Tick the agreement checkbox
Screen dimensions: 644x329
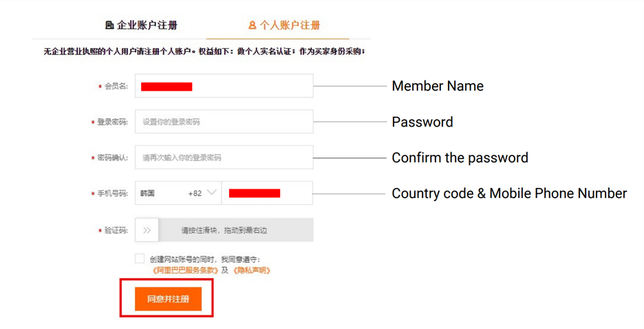tap(140, 259)
